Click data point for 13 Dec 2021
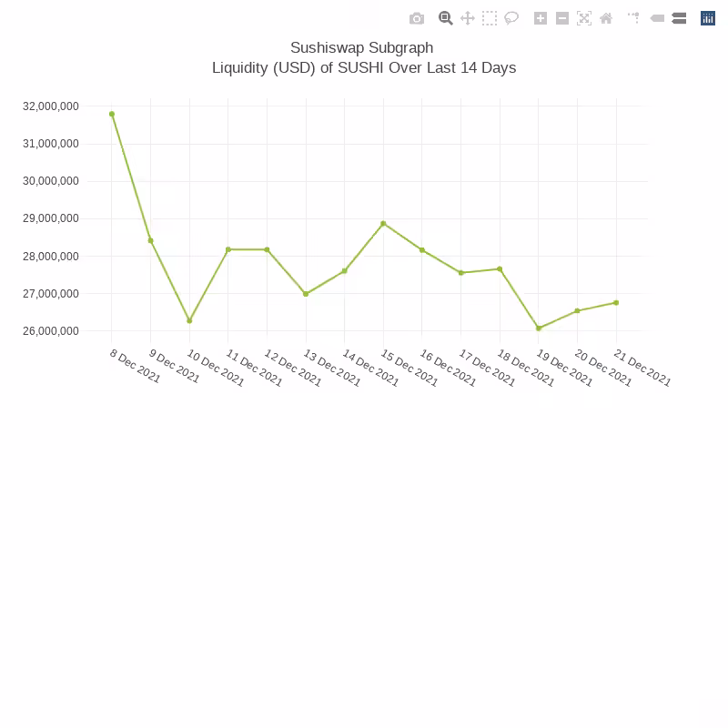The height and width of the screenshot is (728, 728). tap(306, 294)
